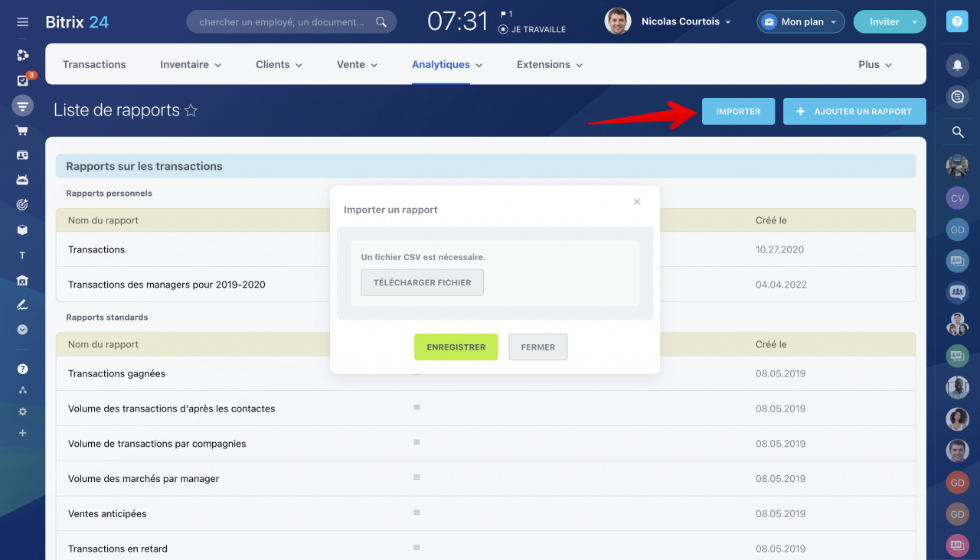Open the robot icon in left sidebar
The width and height of the screenshot is (980, 560).
[x=22, y=180]
